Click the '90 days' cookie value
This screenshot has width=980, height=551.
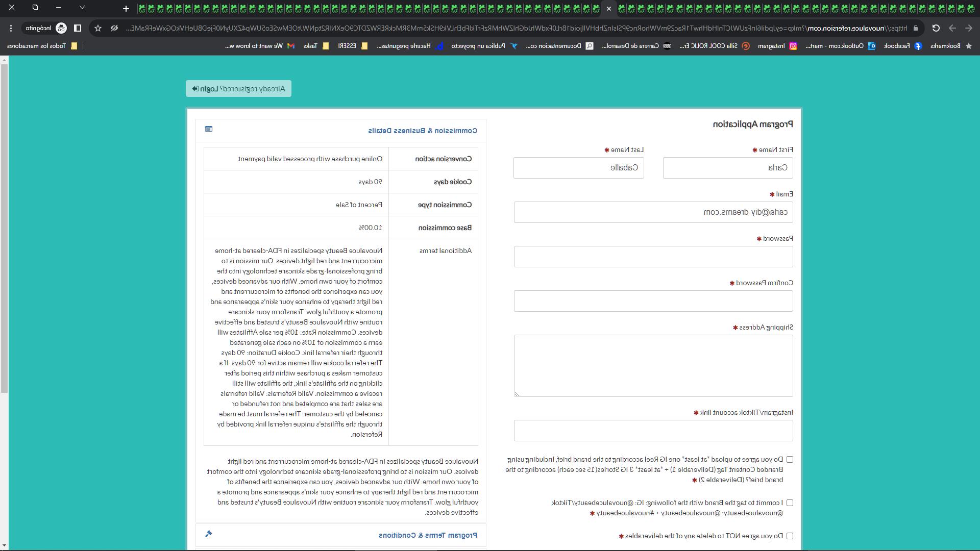click(x=370, y=182)
